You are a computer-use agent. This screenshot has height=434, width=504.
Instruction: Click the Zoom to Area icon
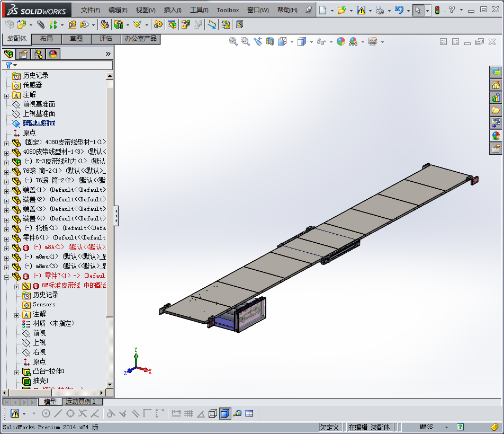pyautogui.click(x=245, y=41)
